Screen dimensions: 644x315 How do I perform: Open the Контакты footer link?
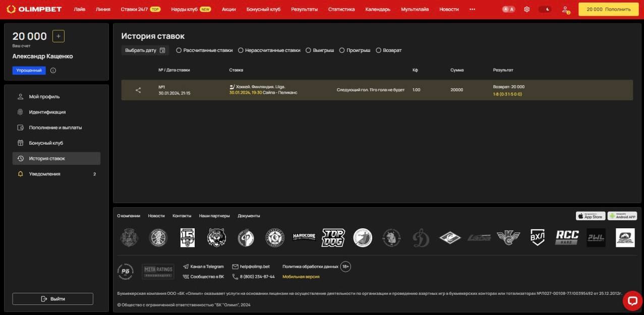[x=182, y=216]
